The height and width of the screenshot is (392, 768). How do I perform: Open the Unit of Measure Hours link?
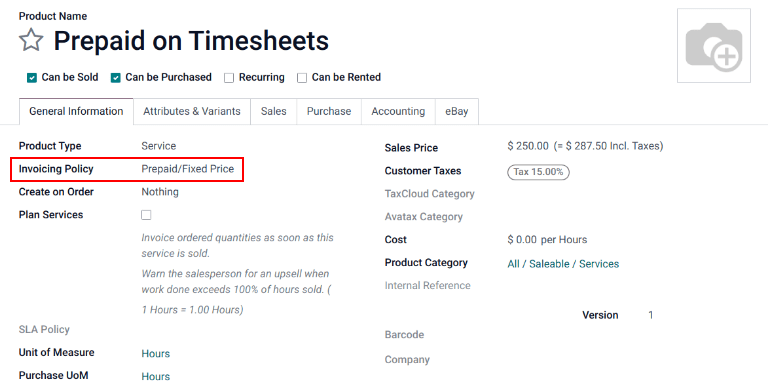(156, 354)
